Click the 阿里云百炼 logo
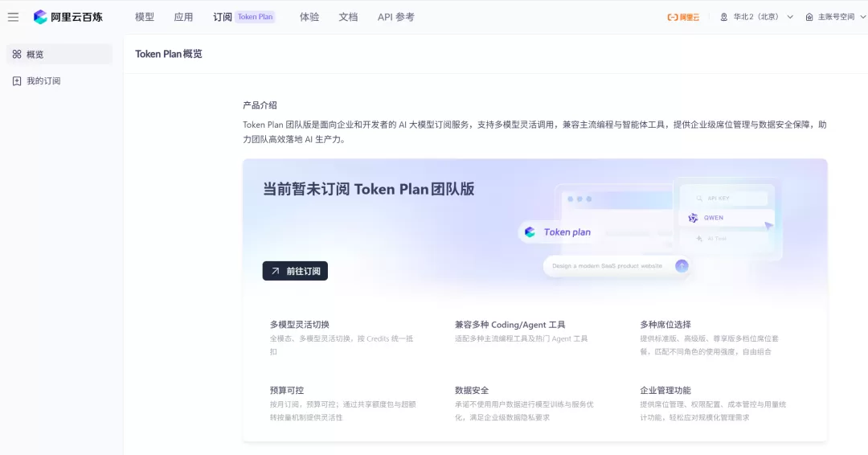 (68, 17)
